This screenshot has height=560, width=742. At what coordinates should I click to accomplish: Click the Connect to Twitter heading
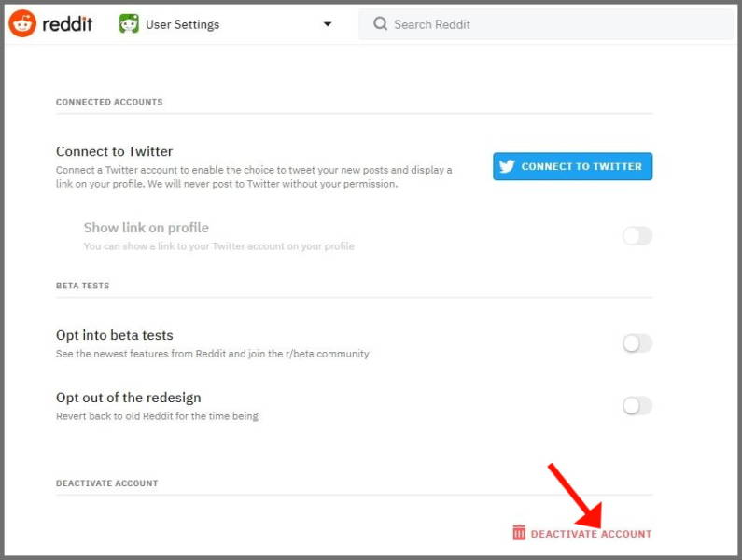point(114,151)
